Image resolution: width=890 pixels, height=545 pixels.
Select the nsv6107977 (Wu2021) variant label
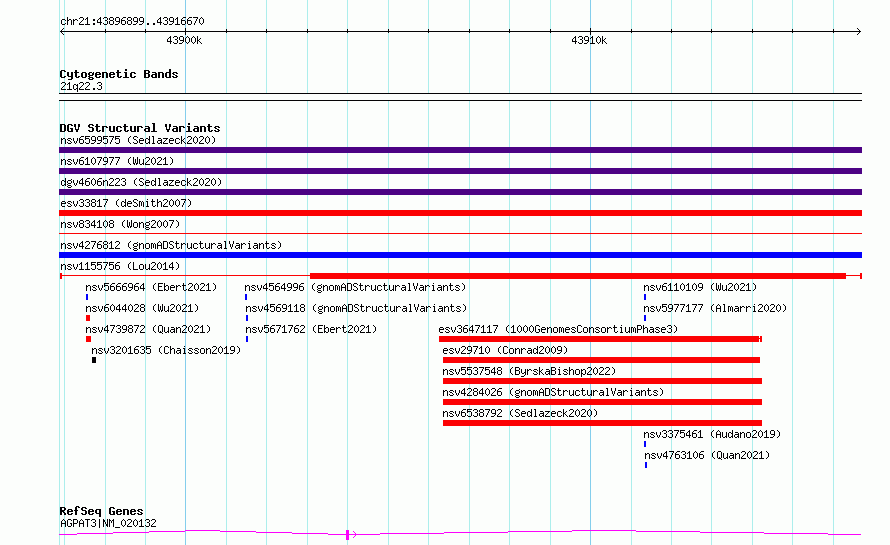click(117, 161)
